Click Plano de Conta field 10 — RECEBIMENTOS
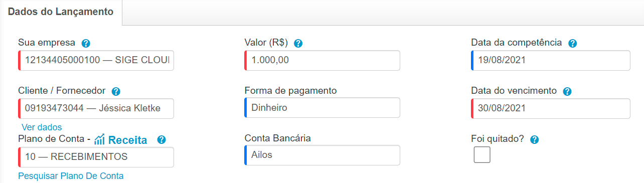This screenshot has height=183, width=644. (x=96, y=157)
